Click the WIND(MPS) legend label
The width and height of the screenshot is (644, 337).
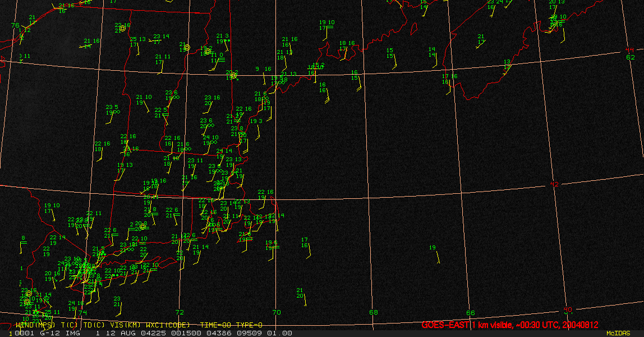pos(35,325)
